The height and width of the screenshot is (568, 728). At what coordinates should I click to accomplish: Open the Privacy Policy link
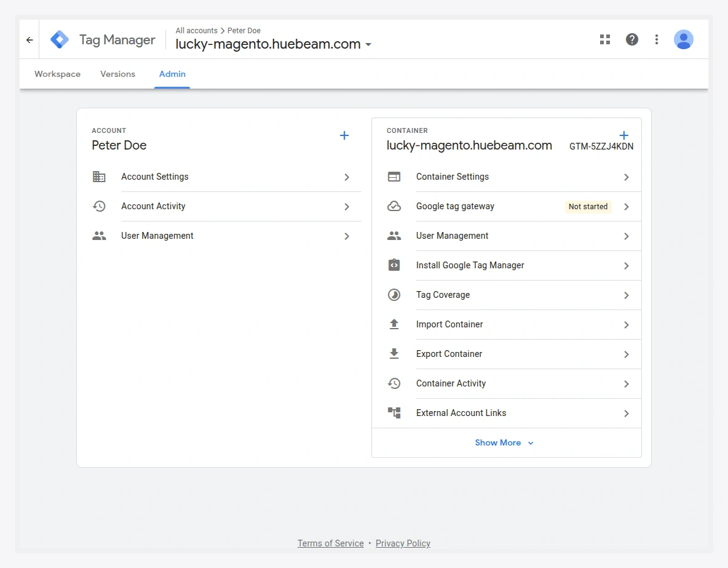[x=403, y=543]
